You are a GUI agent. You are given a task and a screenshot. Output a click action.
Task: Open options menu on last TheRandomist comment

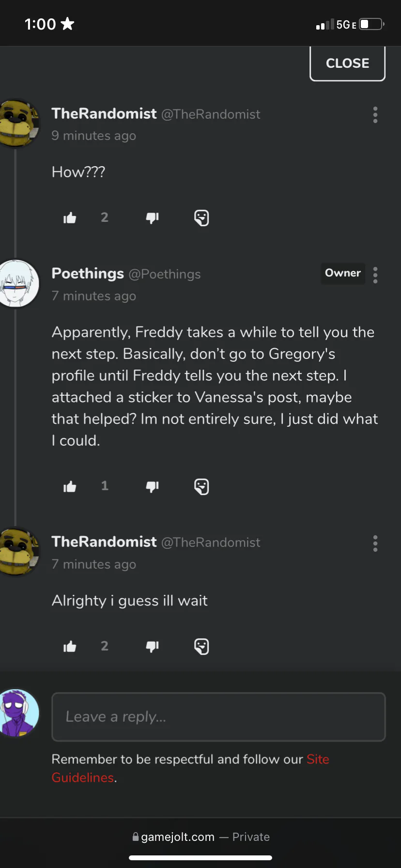[x=375, y=543]
